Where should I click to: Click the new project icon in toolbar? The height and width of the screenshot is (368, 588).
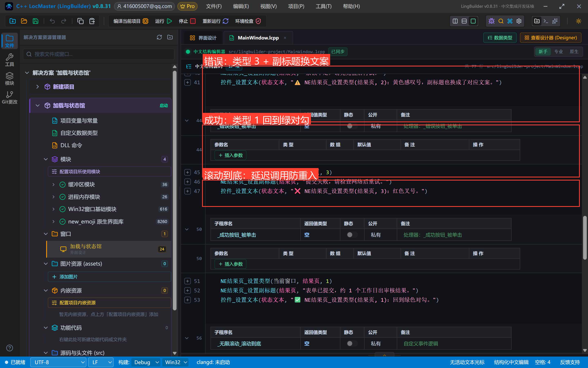pyautogui.click(x=12, y=21)
